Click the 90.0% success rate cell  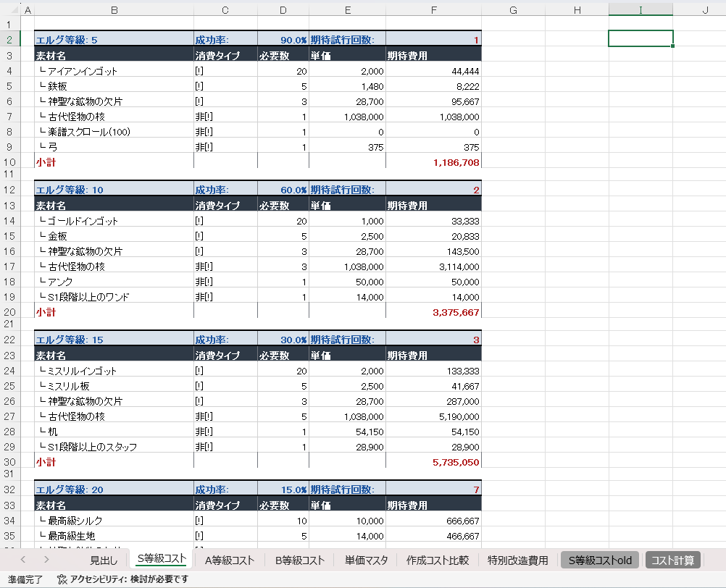coord(283,40)
